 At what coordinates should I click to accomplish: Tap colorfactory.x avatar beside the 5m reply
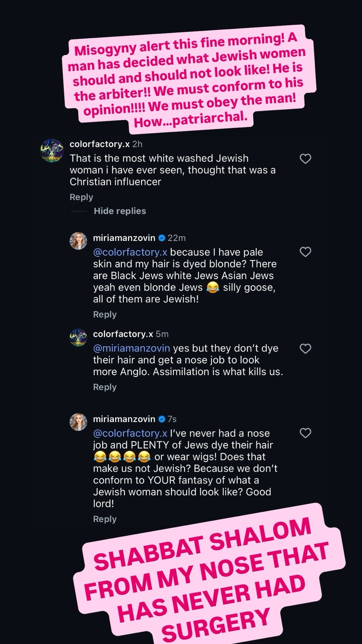(x=78, y=337)
